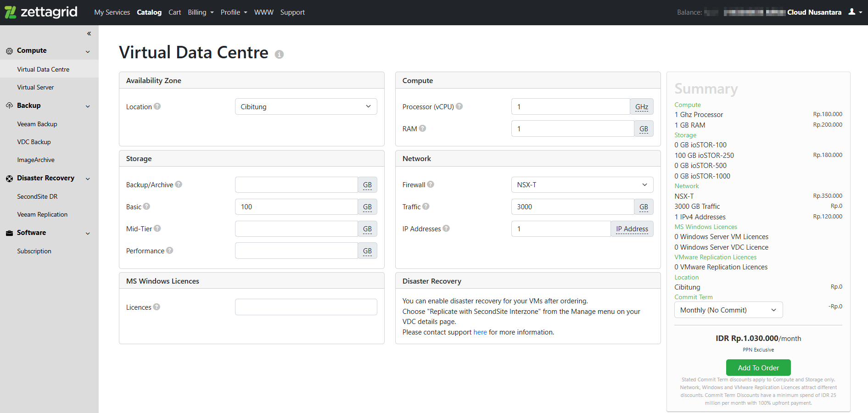Collapse the Software sidebar section chevron

pos(88,233)
